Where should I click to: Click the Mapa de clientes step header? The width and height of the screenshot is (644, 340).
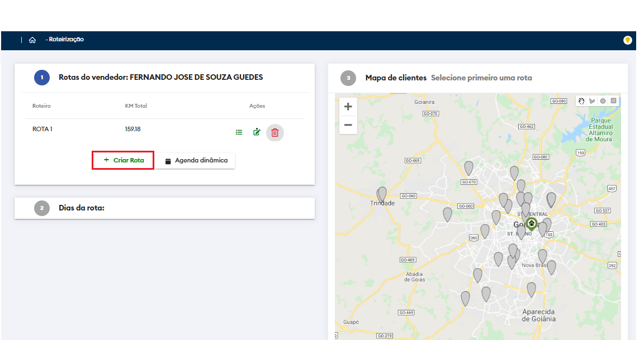pyautogui.click(x=395, y=78)
